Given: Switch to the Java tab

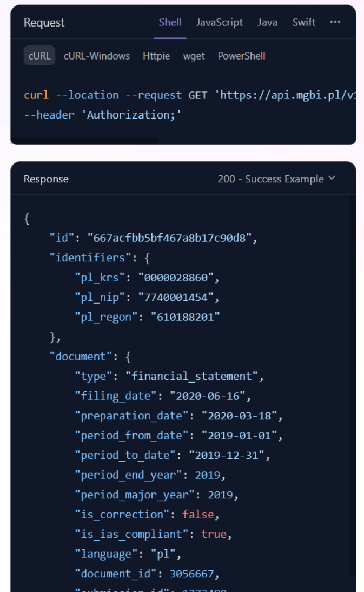Looking at the screenshot, I should click(x=267, y=23).
